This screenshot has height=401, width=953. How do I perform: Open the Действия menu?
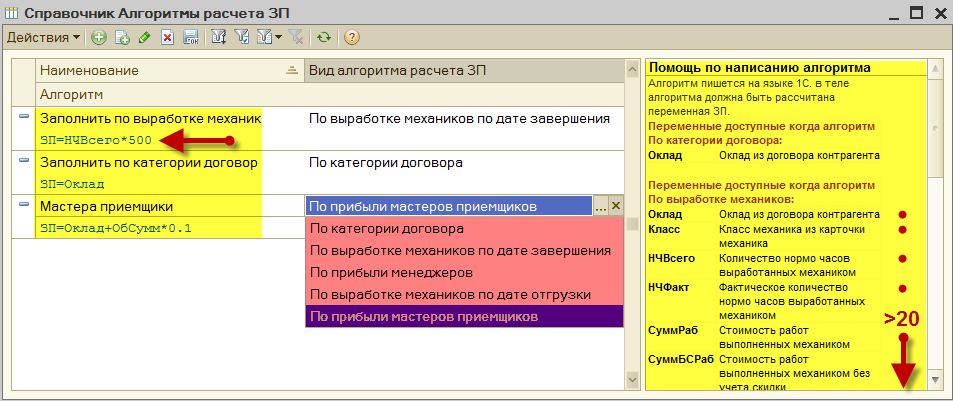pos(43,37)
